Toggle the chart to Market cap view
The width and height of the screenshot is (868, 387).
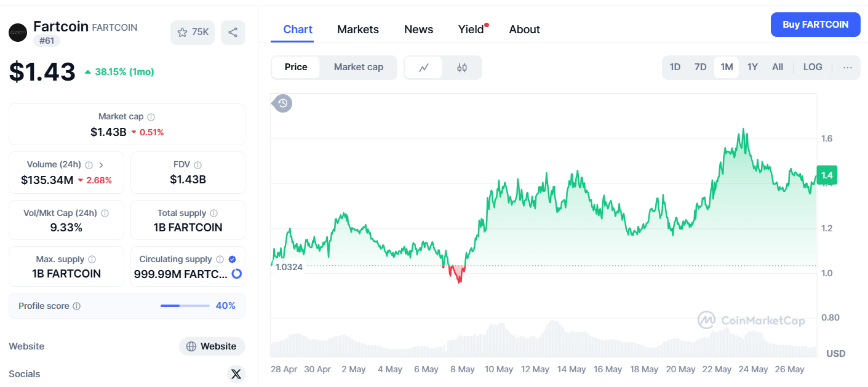[x=358, y=67]
